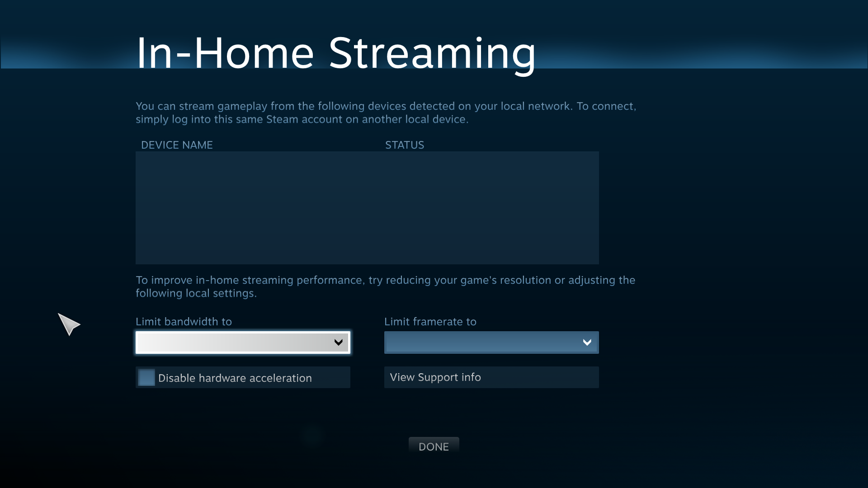Click the In-Home Streaming page title
868x488 pixels.
(336, 53)
